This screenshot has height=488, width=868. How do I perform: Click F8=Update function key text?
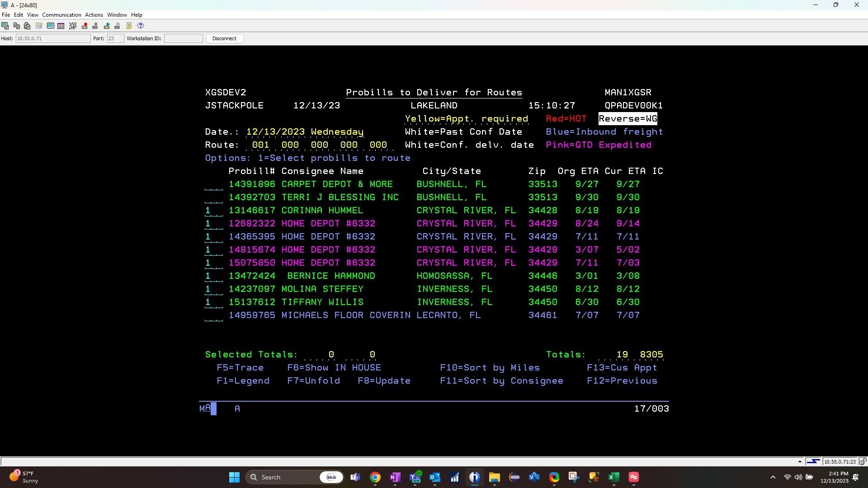pos(384,381)
